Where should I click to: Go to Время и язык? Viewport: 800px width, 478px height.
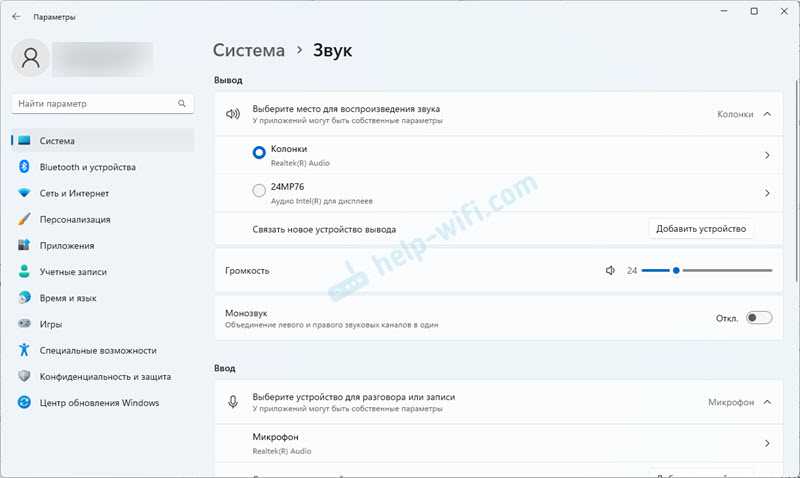103,297
